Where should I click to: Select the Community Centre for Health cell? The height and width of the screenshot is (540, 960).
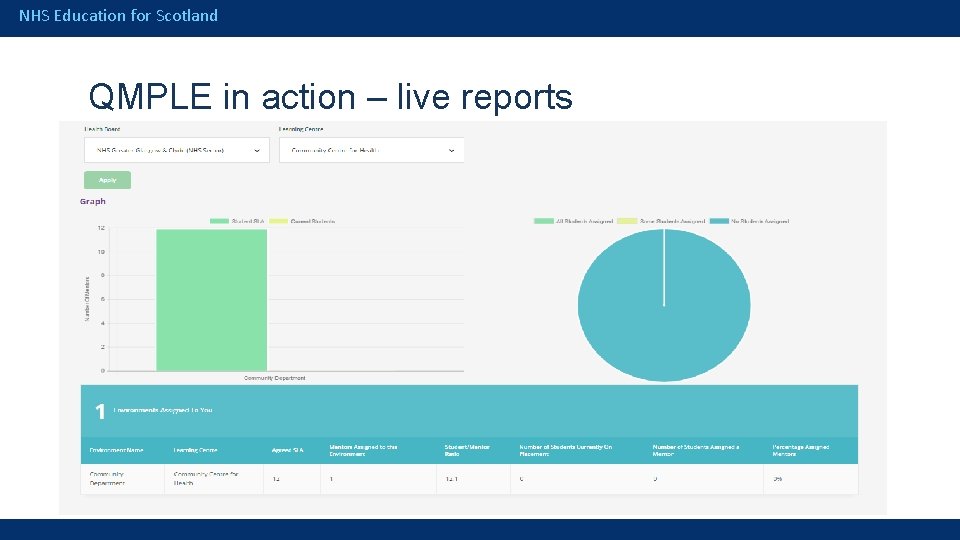point(214,479)
